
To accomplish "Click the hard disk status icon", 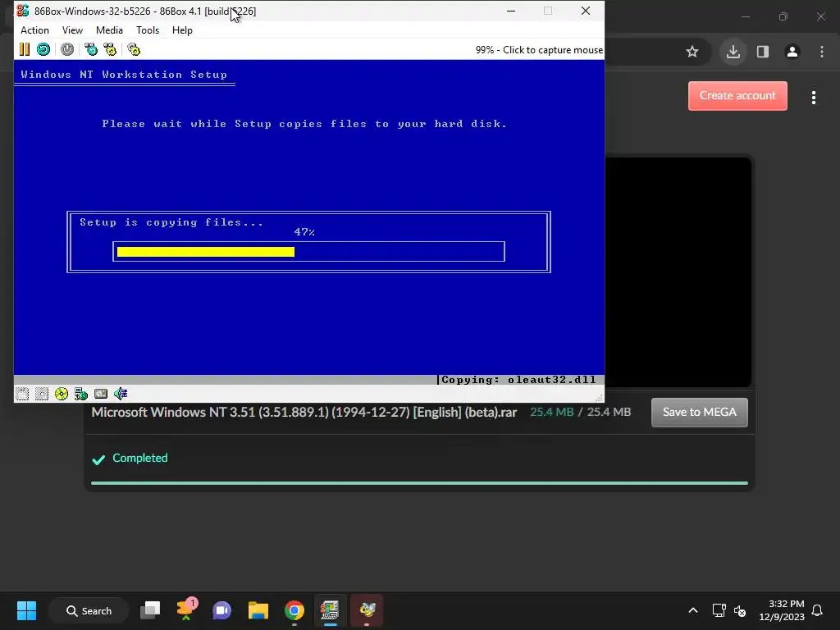I will [x=101, y=394].
